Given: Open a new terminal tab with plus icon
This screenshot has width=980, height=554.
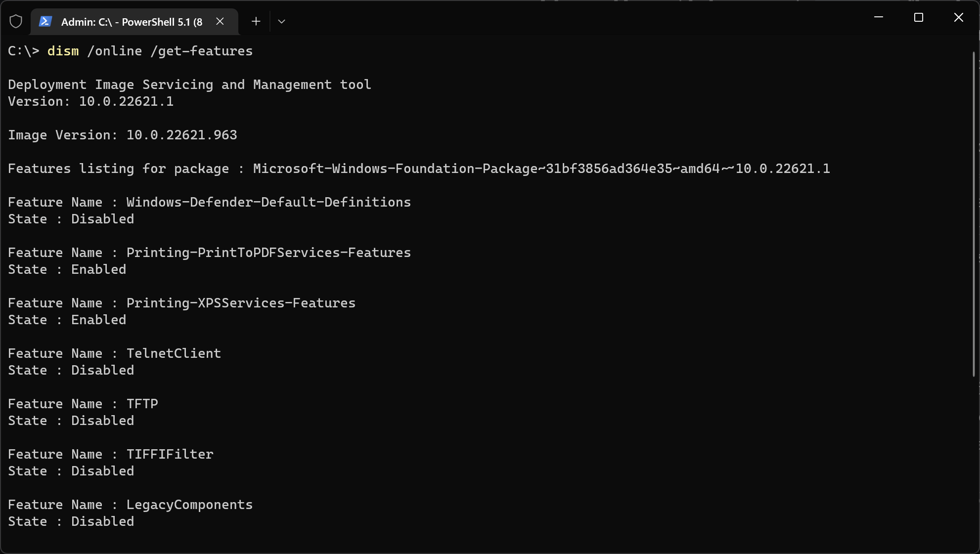Looking at the screenshot, I should pos(256,21).
